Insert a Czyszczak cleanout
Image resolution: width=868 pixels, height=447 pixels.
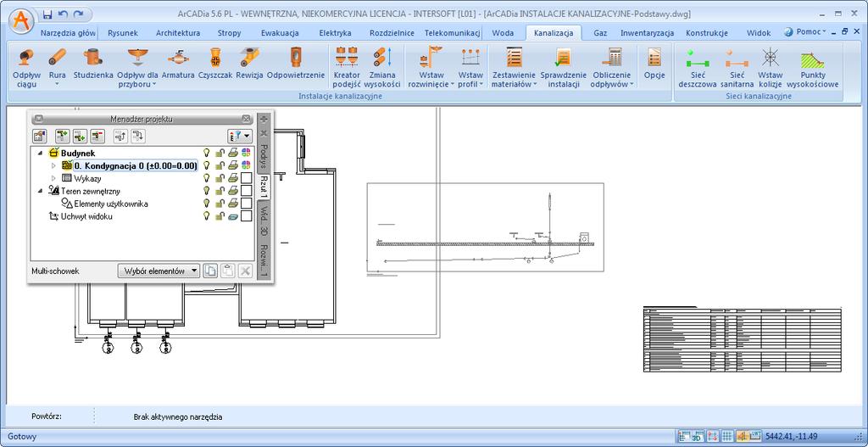coord(215,64)
